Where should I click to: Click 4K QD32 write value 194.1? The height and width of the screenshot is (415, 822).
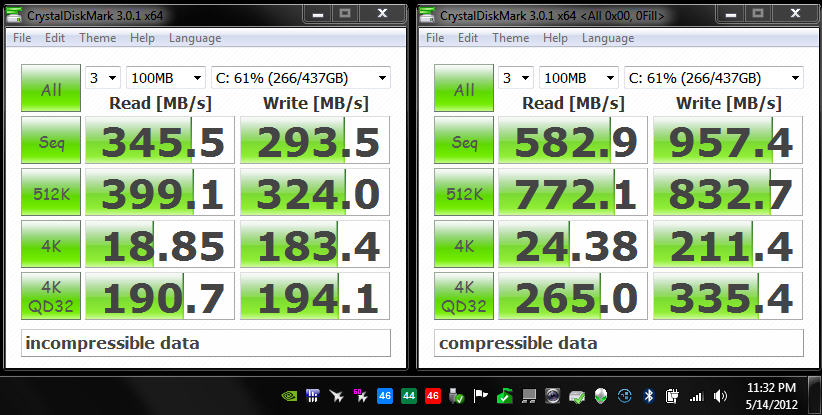pyautogui.click(x=315, y=296)
